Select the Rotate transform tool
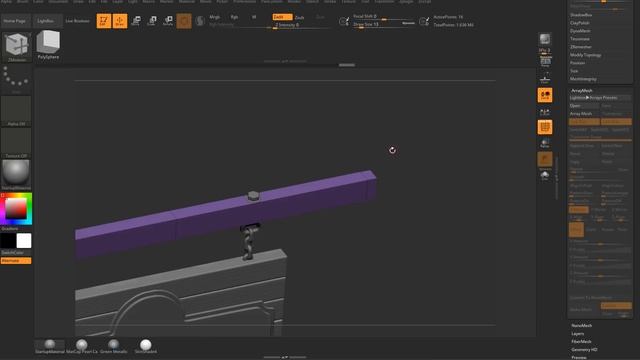 [168, 21]
